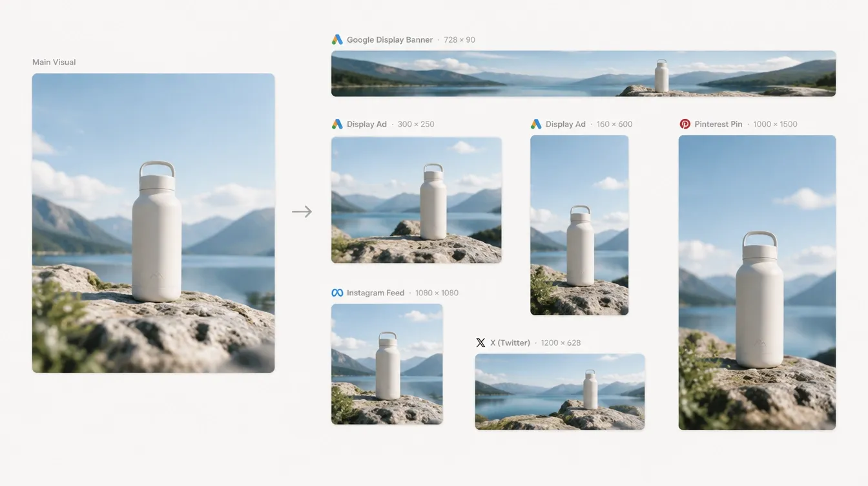Click the Google Display Banner label text
Screen dimensions: 868x486
click(x=389, y=39)
